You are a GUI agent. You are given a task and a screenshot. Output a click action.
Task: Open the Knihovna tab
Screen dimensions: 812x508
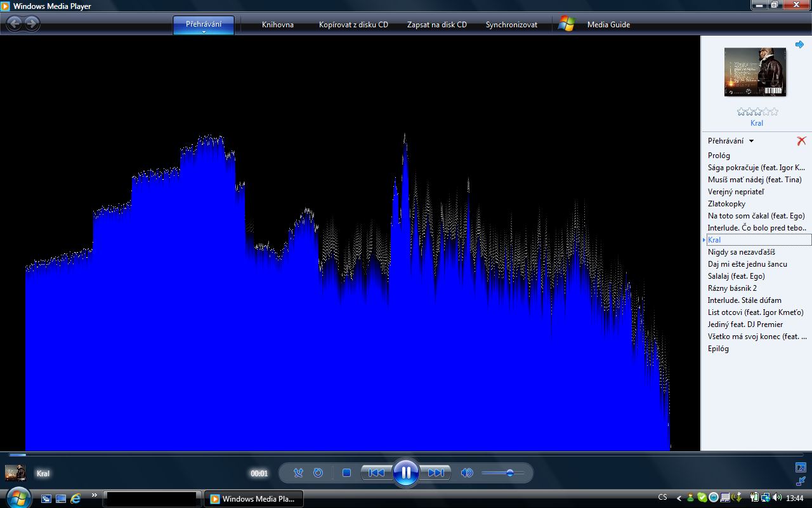[x=278, y=25]
